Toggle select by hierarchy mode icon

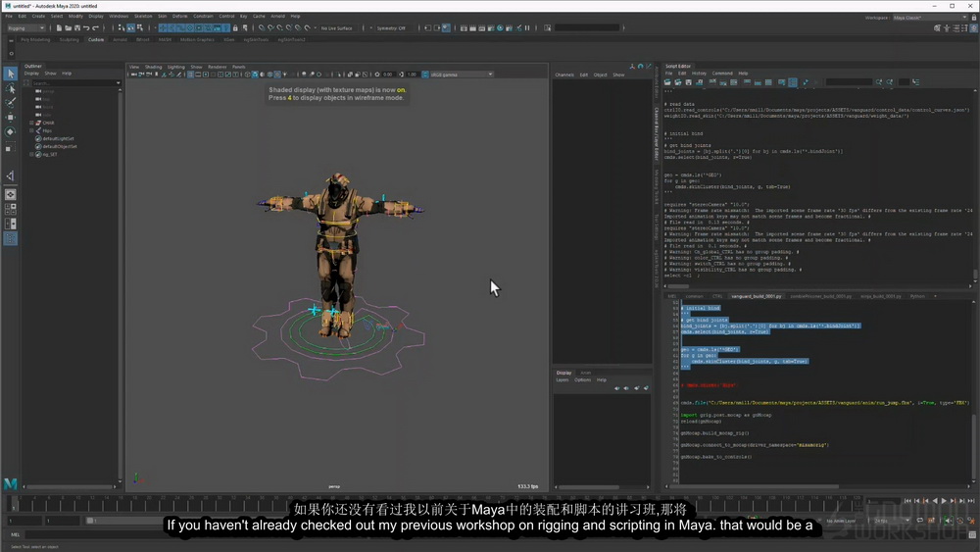(x=122, y=28)
